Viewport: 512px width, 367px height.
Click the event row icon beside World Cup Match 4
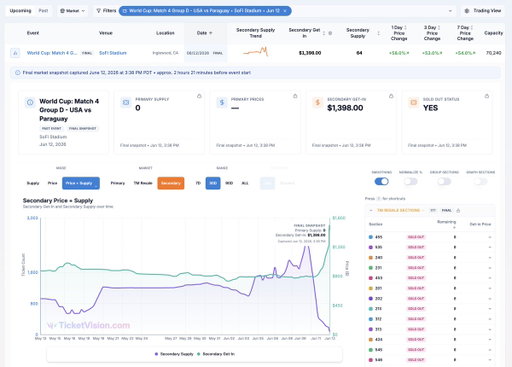(15, 53)
